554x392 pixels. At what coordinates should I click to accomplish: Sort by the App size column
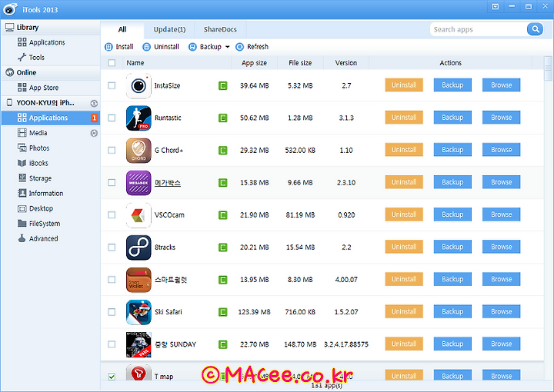[255, 63]
